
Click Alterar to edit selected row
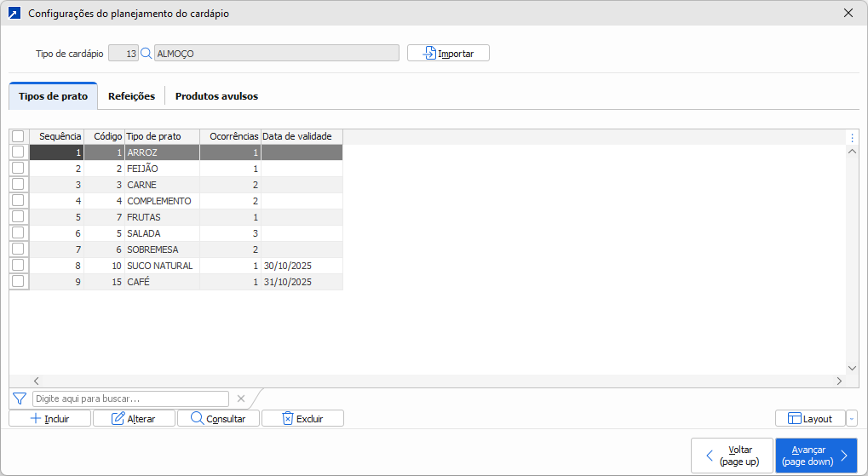(x=134, y=418)
